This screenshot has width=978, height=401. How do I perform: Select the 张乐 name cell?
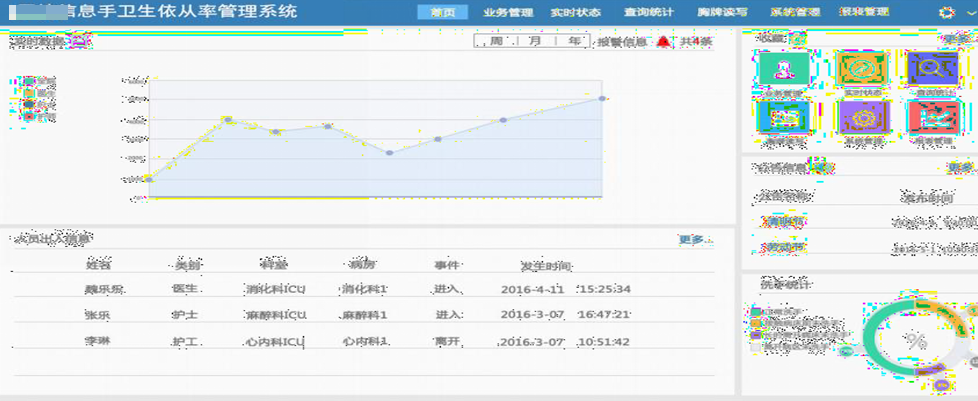click(97, 315)
